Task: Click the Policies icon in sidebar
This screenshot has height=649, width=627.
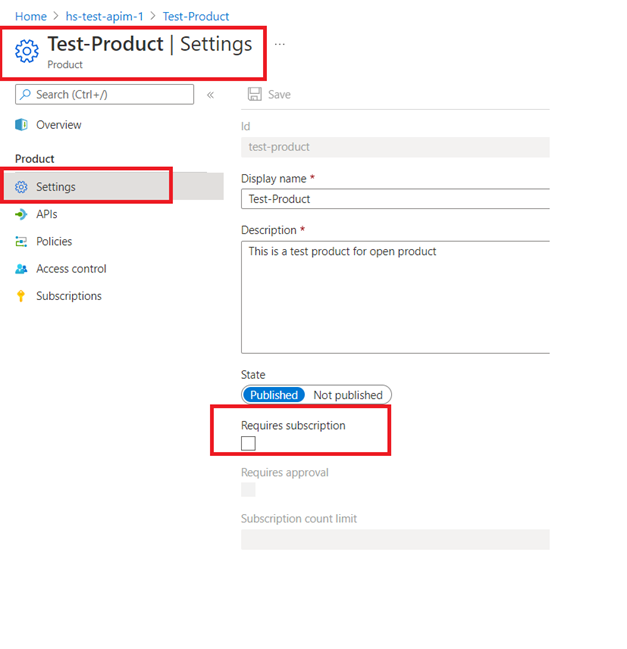Action: click(x=21, y=242)
